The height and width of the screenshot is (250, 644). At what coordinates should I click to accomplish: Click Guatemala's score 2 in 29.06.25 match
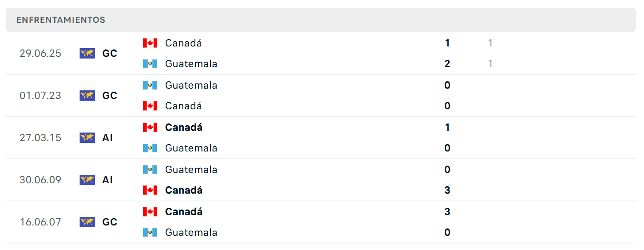(447, 64)
